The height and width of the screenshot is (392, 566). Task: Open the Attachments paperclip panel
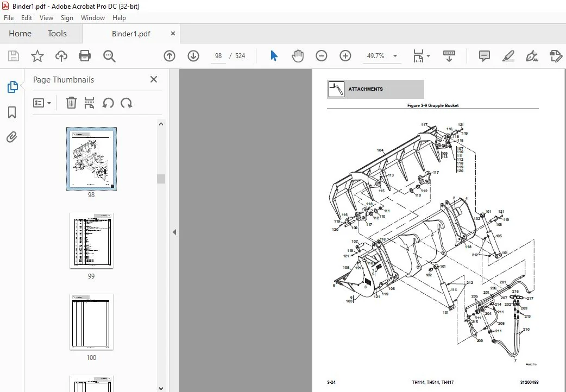click(x=12, y=137)
